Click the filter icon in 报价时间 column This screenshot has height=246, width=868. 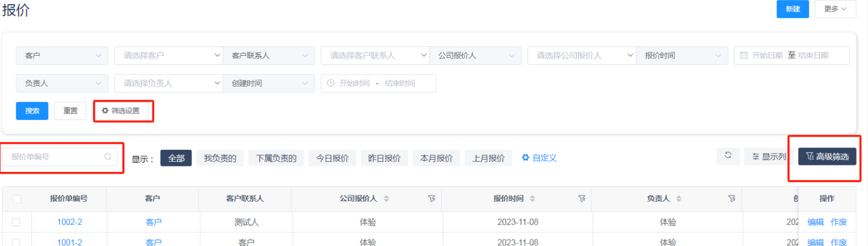pos(582,199)
